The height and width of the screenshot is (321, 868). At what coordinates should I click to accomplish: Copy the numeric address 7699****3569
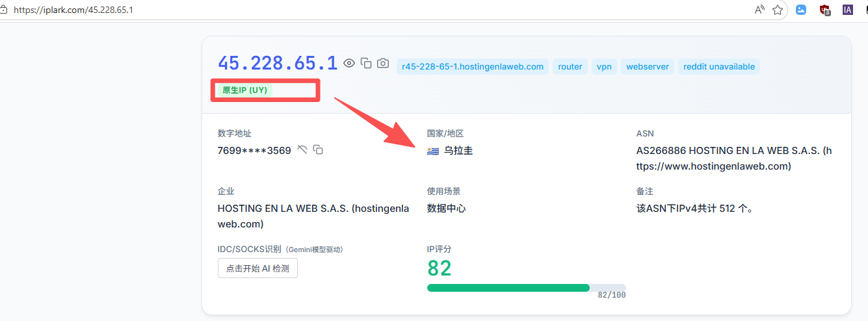[x=318, y=150]
